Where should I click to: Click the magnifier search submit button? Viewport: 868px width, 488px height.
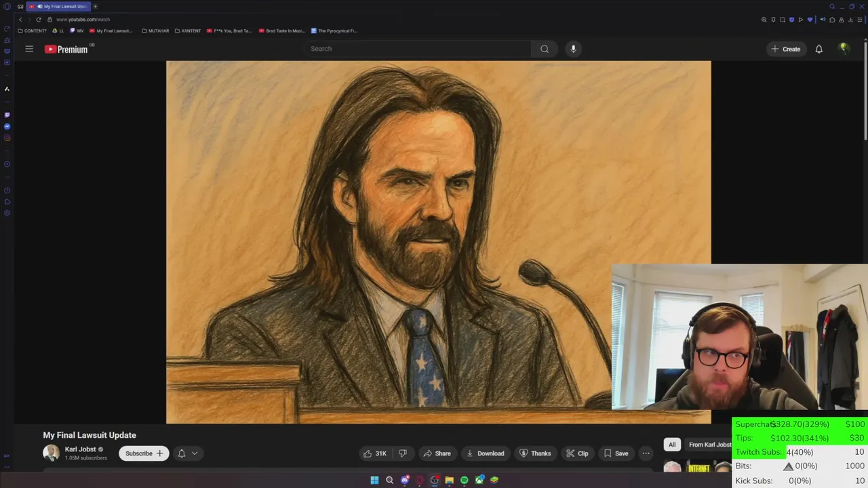pos(545,49)
